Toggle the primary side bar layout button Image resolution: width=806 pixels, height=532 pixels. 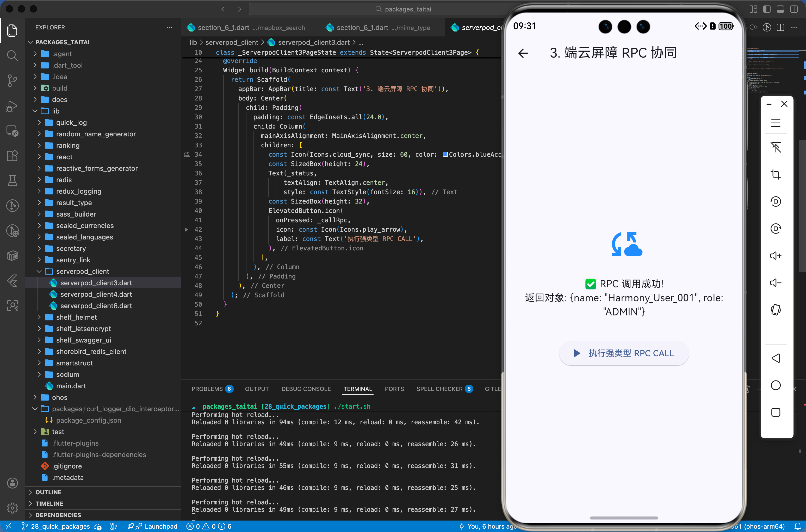click(x=767, y=9)
